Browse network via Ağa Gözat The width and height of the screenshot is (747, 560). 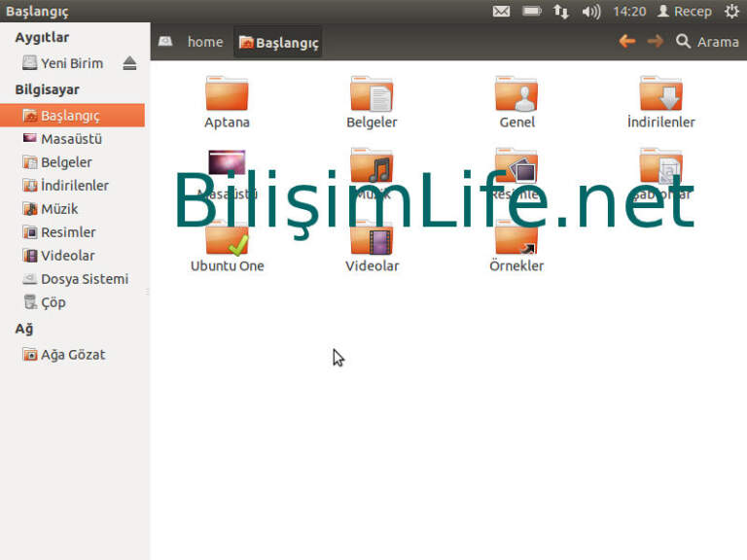tap(72, 355)
